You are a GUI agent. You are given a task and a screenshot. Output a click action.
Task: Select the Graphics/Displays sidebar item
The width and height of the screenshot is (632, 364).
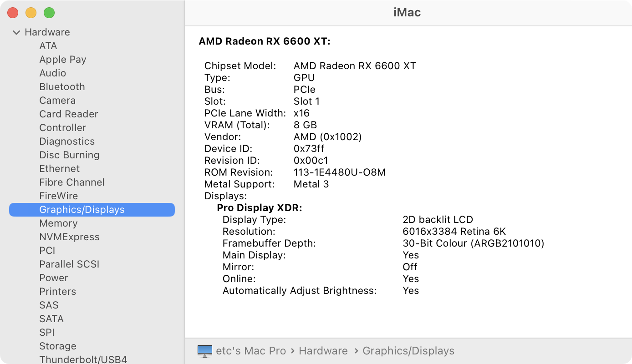[x=82, y=210]
